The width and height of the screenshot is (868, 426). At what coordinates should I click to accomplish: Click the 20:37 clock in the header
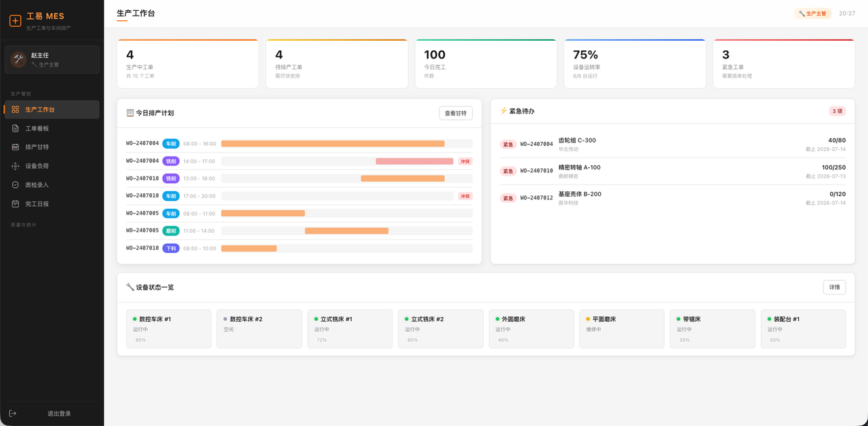(847, 14)
